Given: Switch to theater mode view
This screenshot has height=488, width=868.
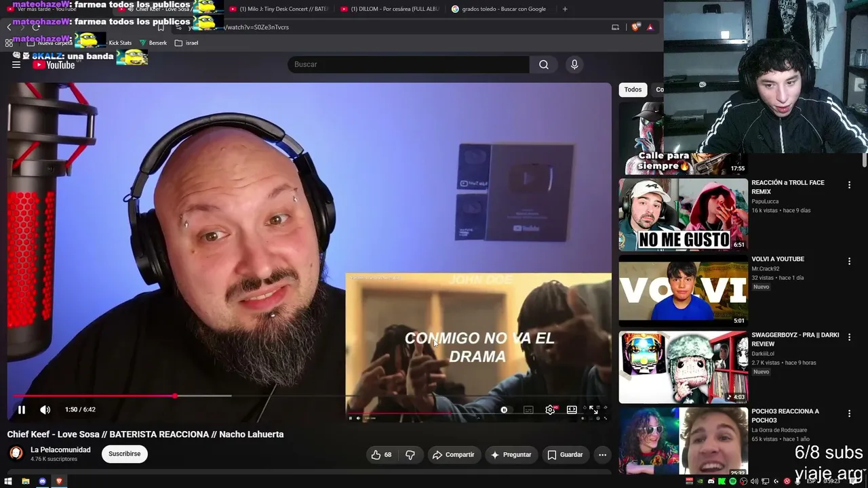Looking at the screenshot, I should pos(572,409).
